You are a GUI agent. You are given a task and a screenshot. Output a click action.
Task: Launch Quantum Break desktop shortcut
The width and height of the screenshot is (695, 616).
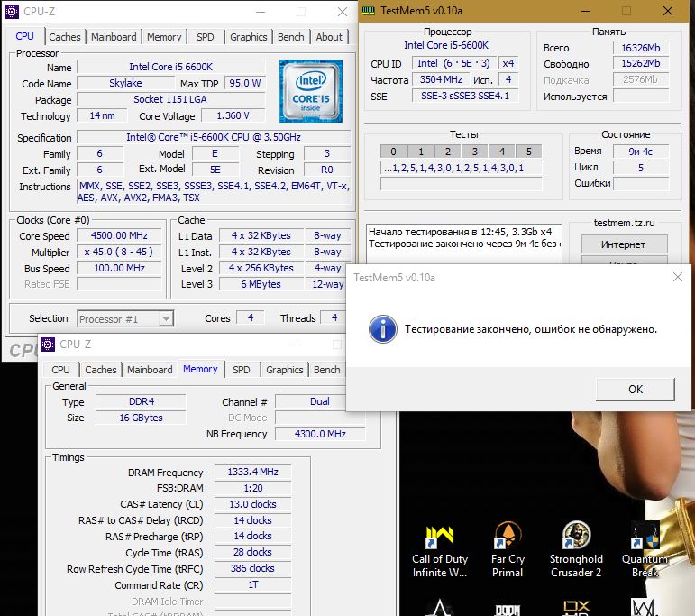point(645,550)
